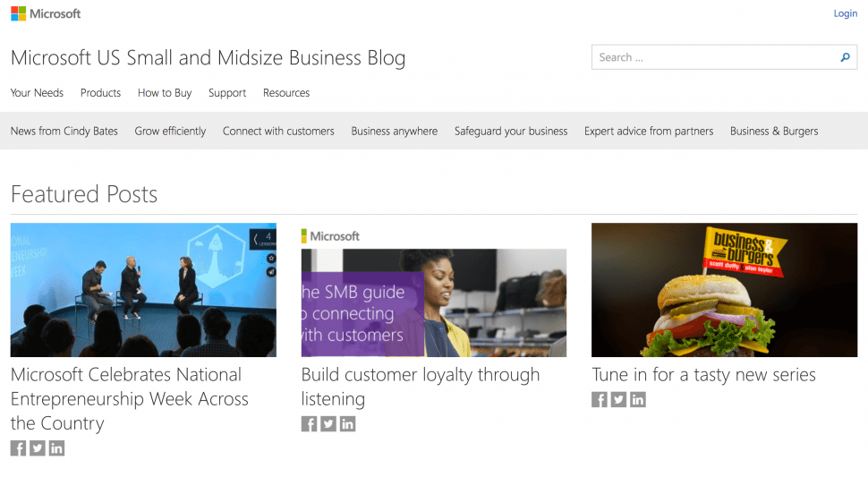Screen dimensions: 868x494
Task: Share Entrepreneurship Week post on Twitter
Action: coord(37,448)
